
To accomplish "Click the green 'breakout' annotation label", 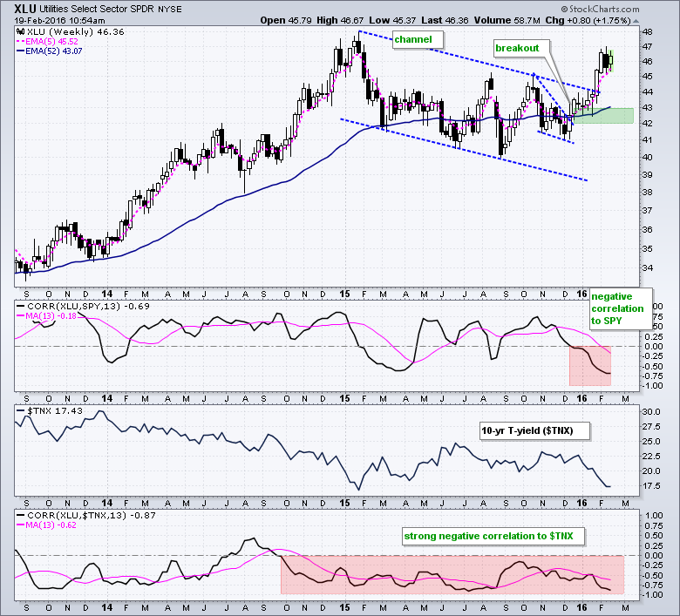I will (518, 49).
